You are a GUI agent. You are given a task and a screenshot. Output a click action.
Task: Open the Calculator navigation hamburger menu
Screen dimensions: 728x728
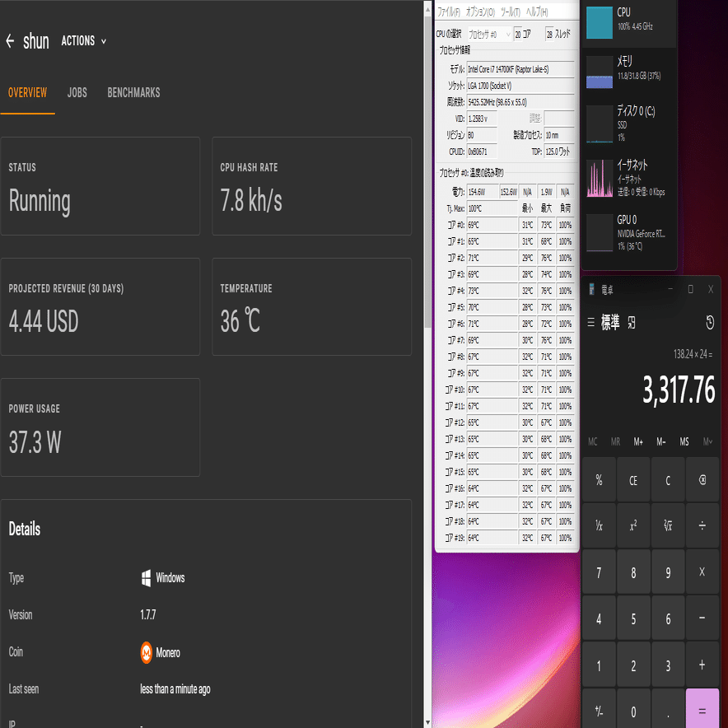592,323
